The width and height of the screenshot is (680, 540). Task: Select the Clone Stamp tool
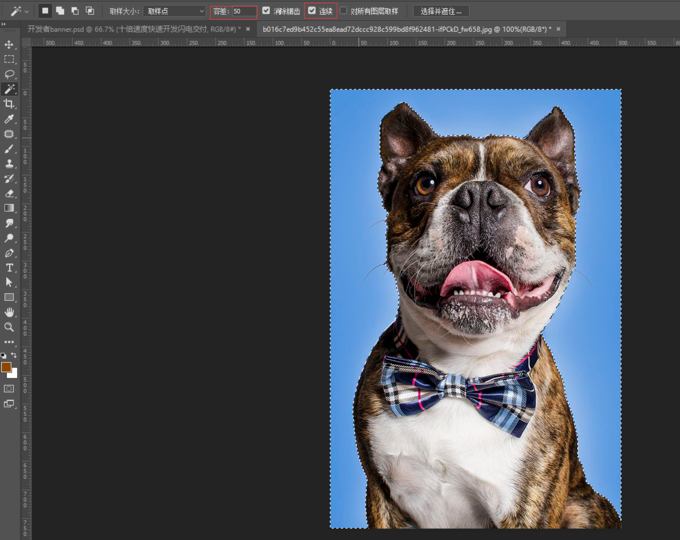point(9,163)
